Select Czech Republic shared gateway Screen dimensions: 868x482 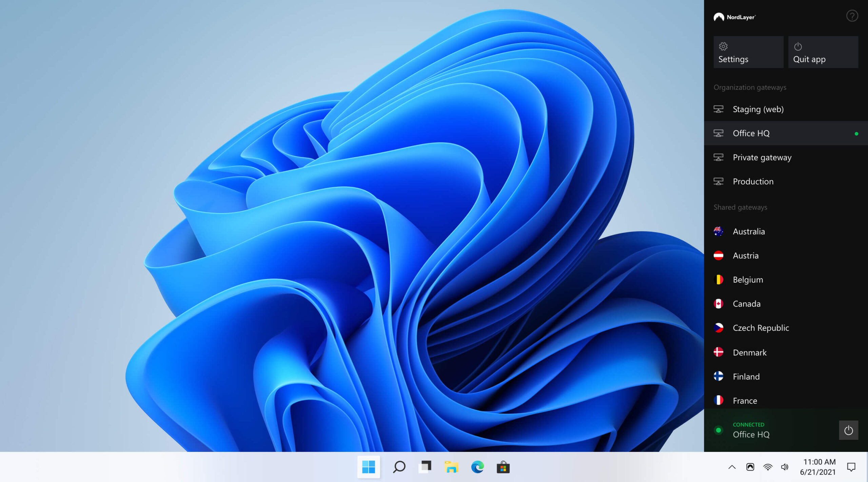tap(761, 328)
